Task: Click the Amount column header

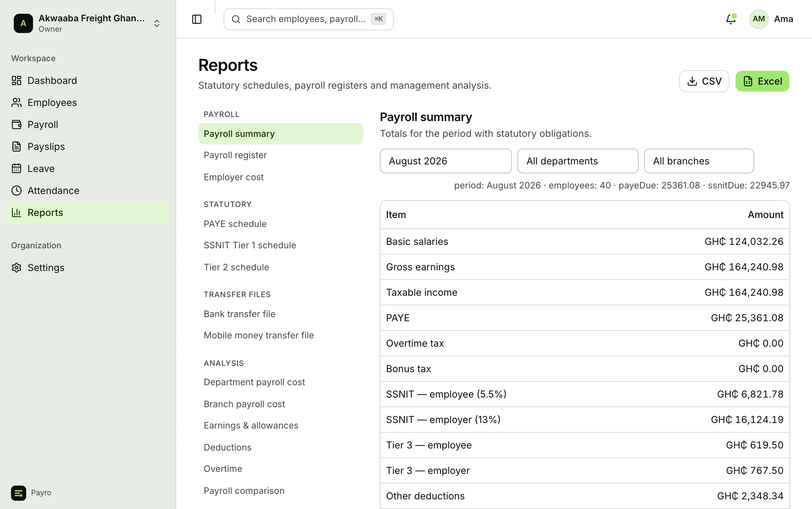Action: pos(766,215)
